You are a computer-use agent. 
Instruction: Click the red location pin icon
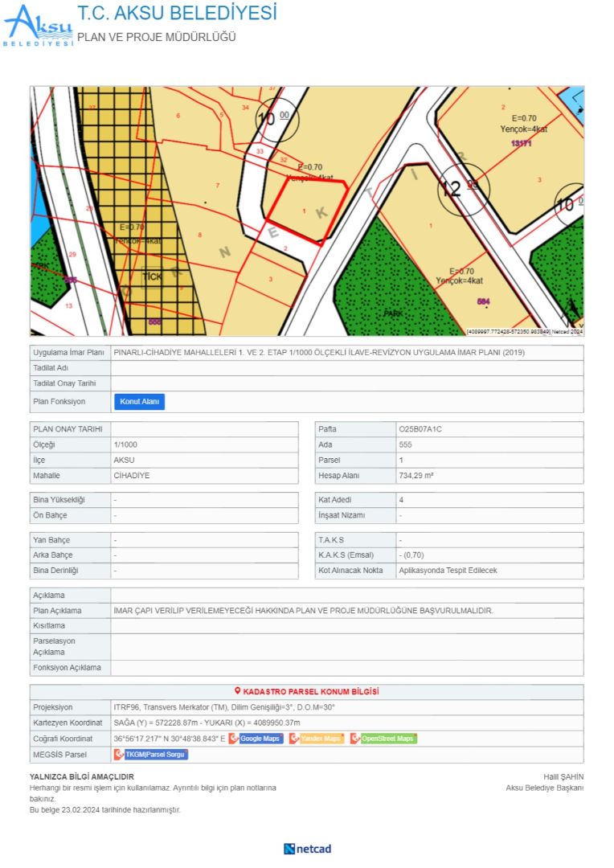pos(237,691)
